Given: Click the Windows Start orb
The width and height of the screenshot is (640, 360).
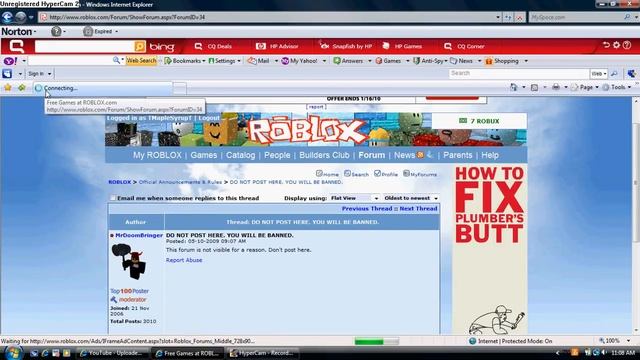Looking at the screenshot, I should [13, 353].
